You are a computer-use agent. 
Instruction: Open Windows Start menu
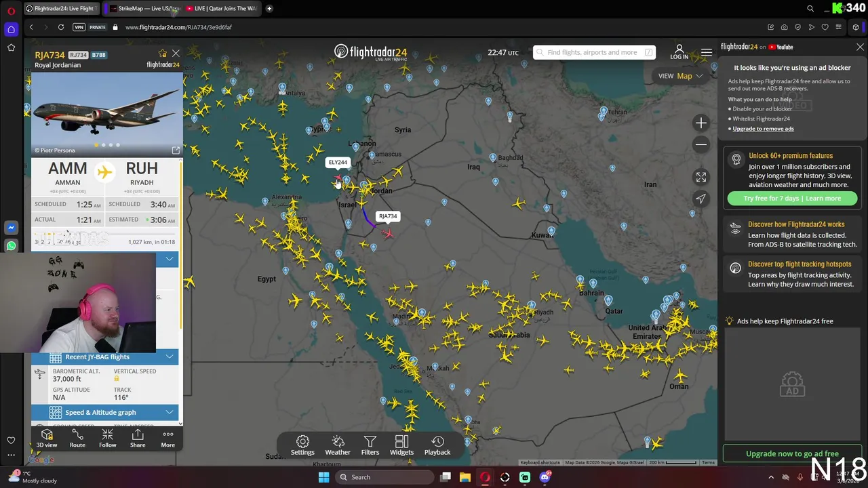[x=323, y=477]
